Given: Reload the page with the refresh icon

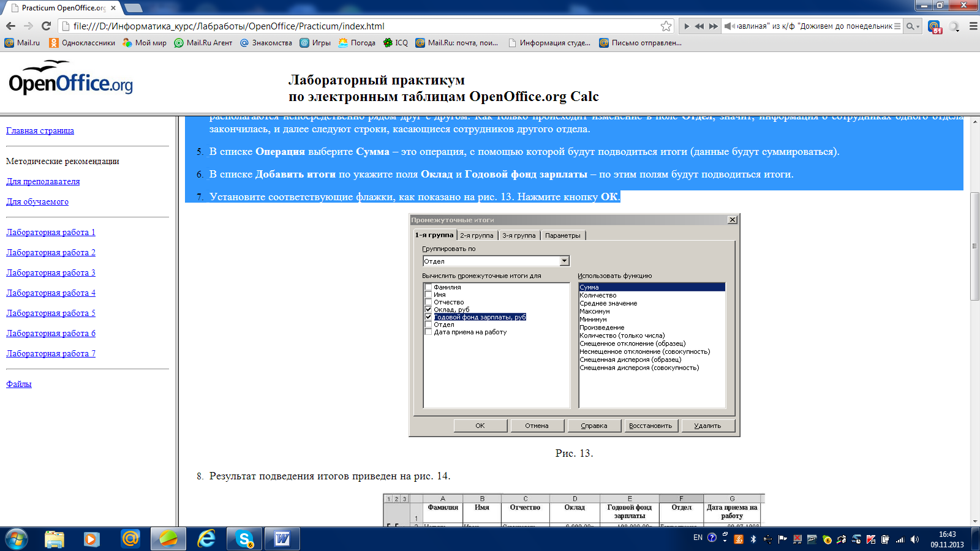Looking at the screenshot, I should point(46,26).
